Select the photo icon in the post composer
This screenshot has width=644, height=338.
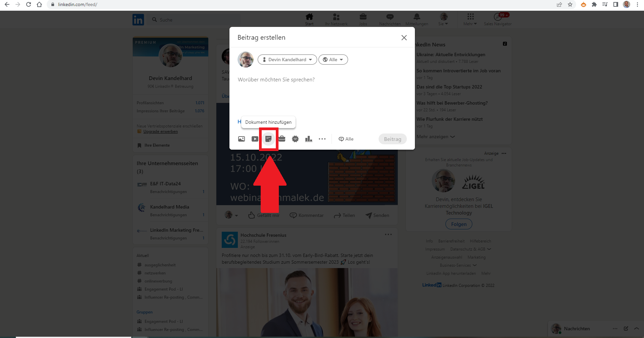241,139
